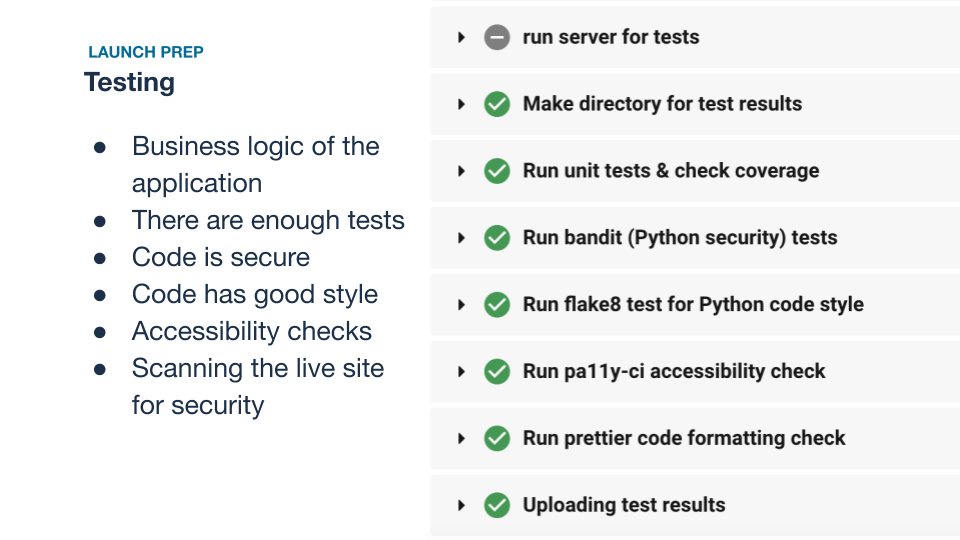Click green check icon beside 'Uploading test results'
Viewport: 960px width, 540px height.
tap(497, 505)
